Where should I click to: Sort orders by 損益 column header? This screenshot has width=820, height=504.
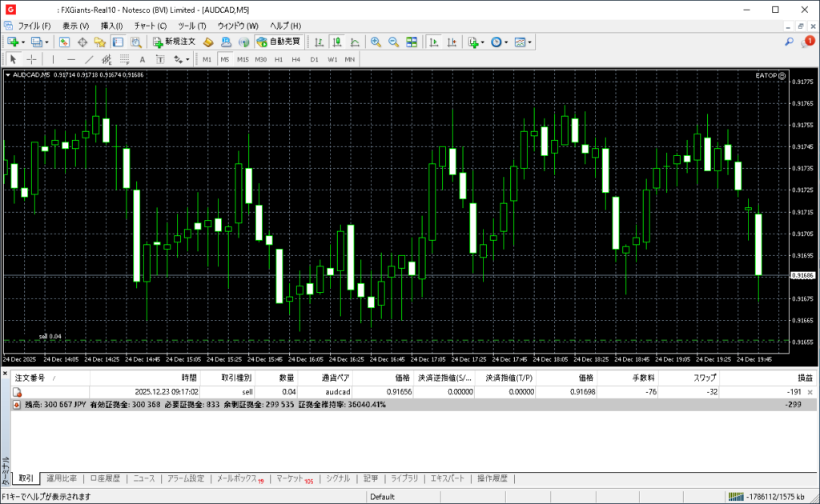point(804,378)
